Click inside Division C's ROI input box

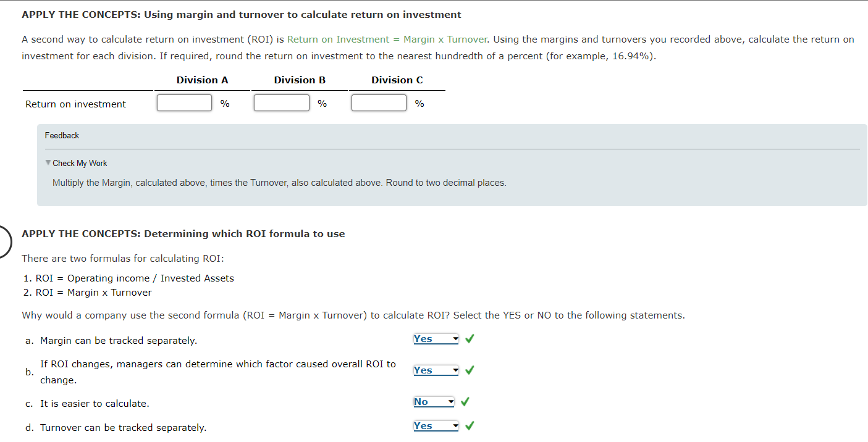click(379, 102)
